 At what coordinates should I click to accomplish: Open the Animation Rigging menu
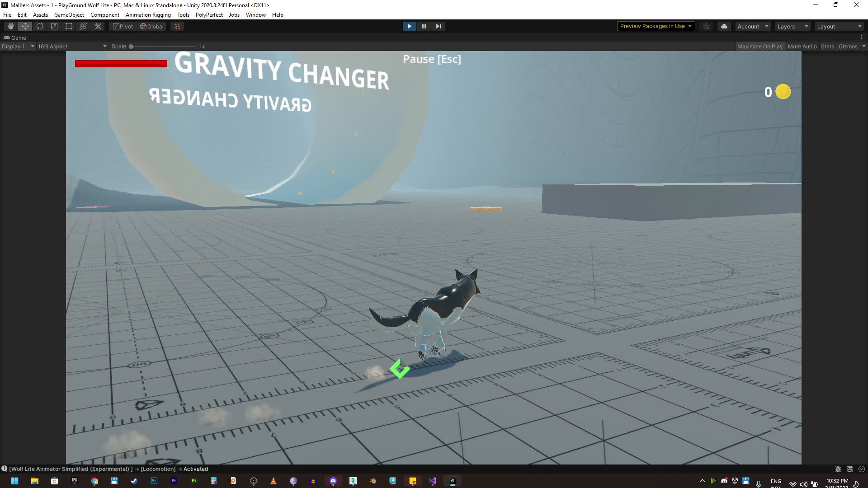pyautogui.click(x=148, y=14)
